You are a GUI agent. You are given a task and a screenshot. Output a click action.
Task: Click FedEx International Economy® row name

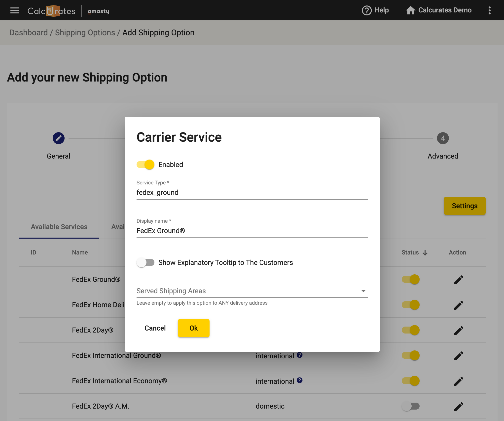click(119, 381)
